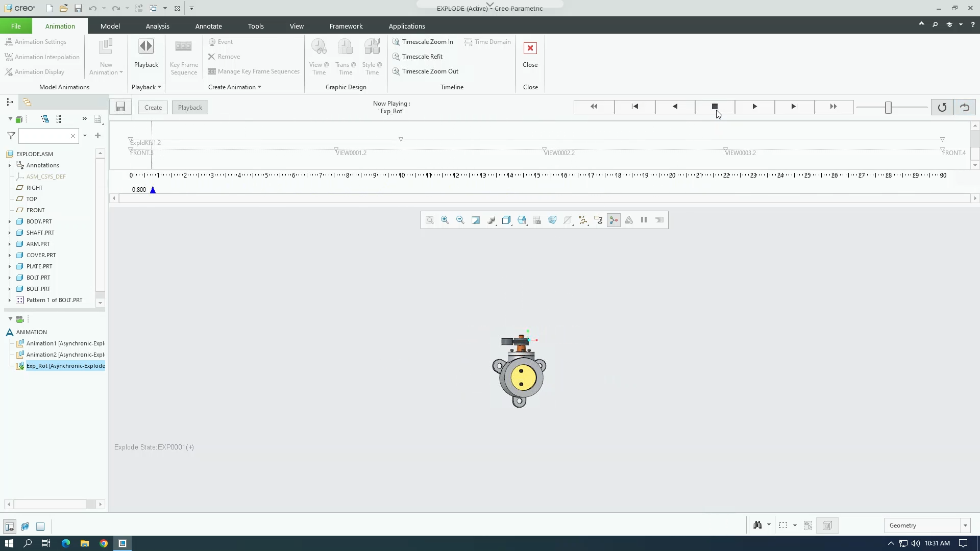Viewport: 980px width, 551px height.
Task: Click the Repaint icon in graphics toolbar
Action: 476,220
